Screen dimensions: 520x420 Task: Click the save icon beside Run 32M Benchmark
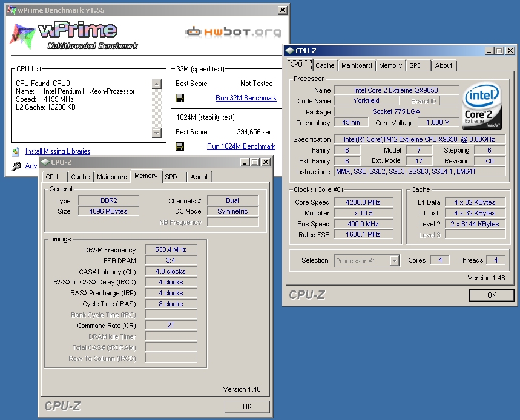coord(180,98)
